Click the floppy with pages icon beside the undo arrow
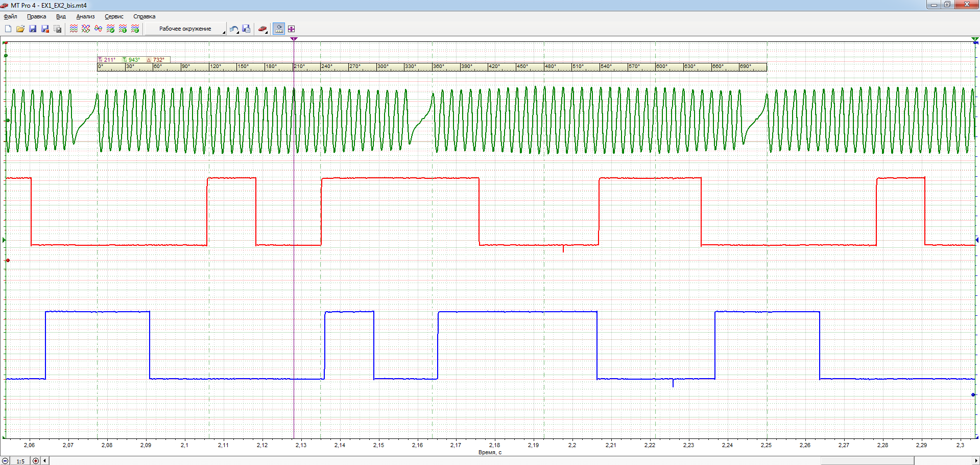 tap(246, 29)
